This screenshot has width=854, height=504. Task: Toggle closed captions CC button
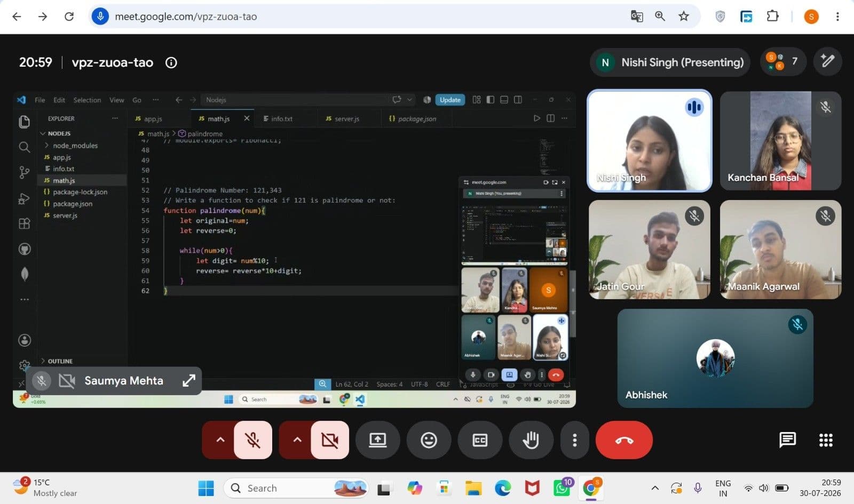(480, 440)
